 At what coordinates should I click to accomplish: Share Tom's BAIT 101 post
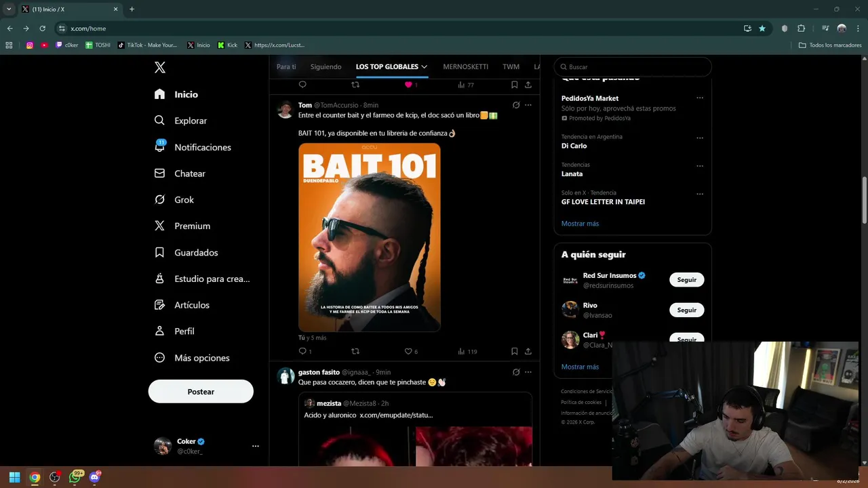[528, 351]
